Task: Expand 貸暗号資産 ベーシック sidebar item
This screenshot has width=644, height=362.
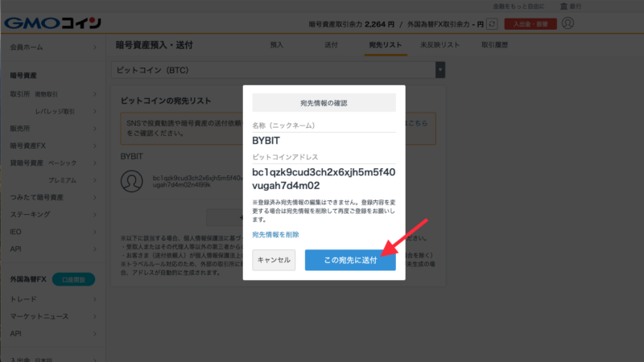Action: [x=53, y=163]
